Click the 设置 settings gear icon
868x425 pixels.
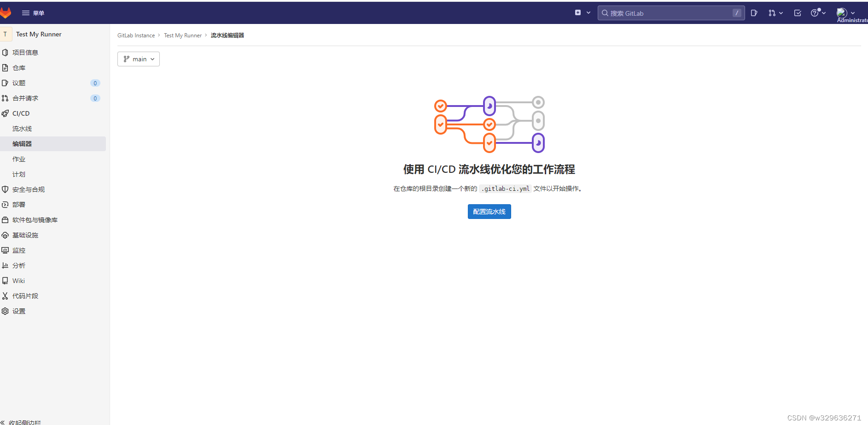coord(5,311)
